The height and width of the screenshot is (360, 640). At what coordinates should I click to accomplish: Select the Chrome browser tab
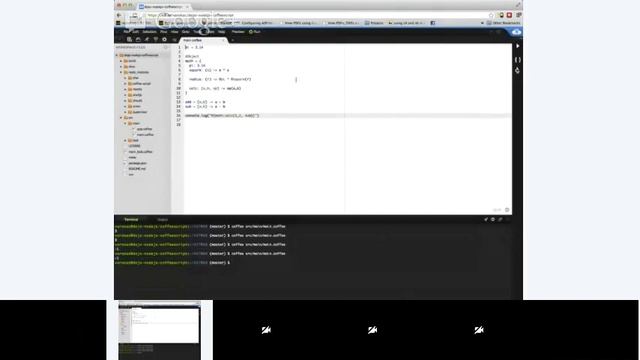(164, 7)
